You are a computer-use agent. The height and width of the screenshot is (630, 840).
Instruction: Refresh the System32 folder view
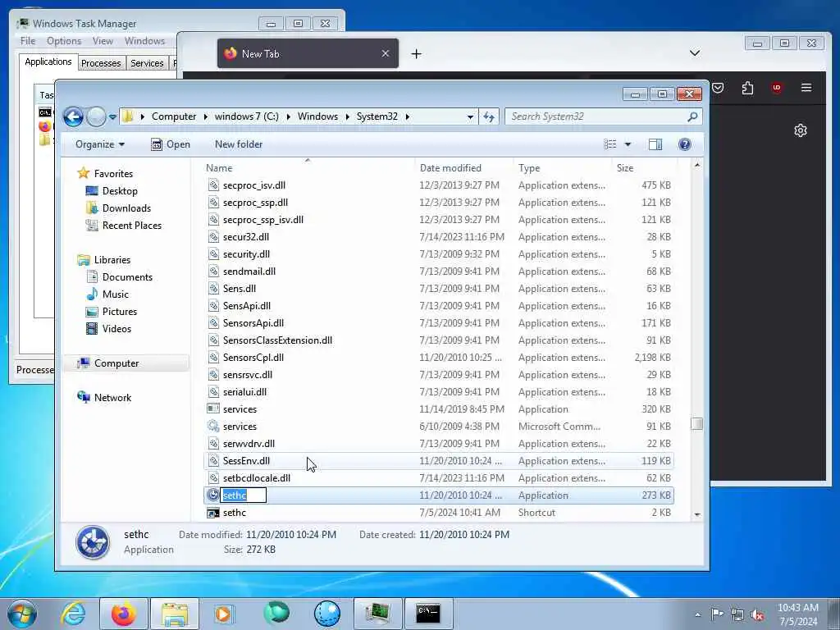coord(489,116)
